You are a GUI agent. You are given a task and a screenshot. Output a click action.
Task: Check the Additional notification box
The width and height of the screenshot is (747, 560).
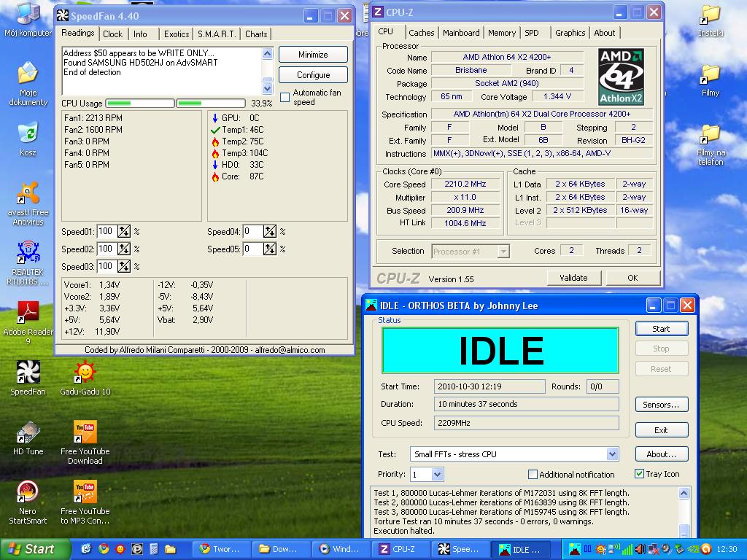533,474
